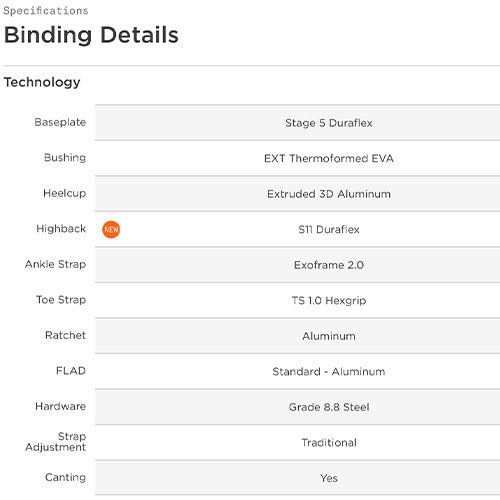This screenshot has height=500, width=500.
Task: Click Extruded 3D Aluminum value
Action: 329,194
